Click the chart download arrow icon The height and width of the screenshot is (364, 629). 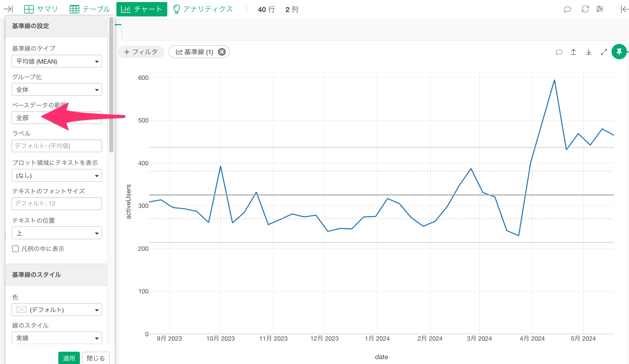tap(589, 52)
